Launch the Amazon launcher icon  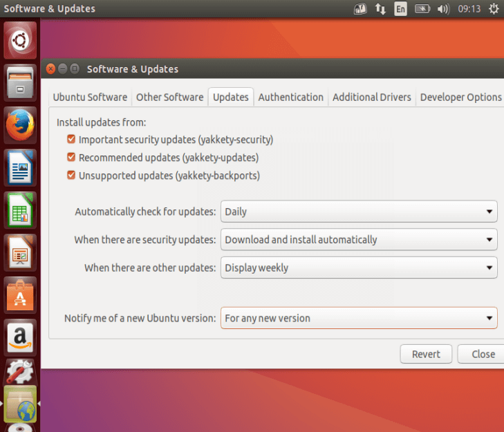pos(20,337)
